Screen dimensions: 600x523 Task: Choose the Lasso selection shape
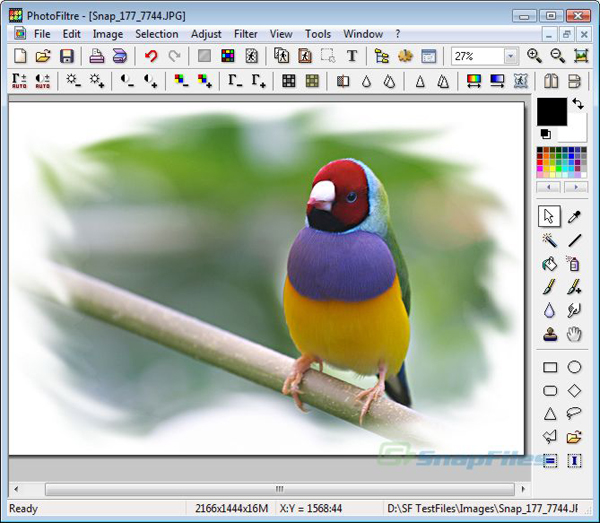click(575, 414)
